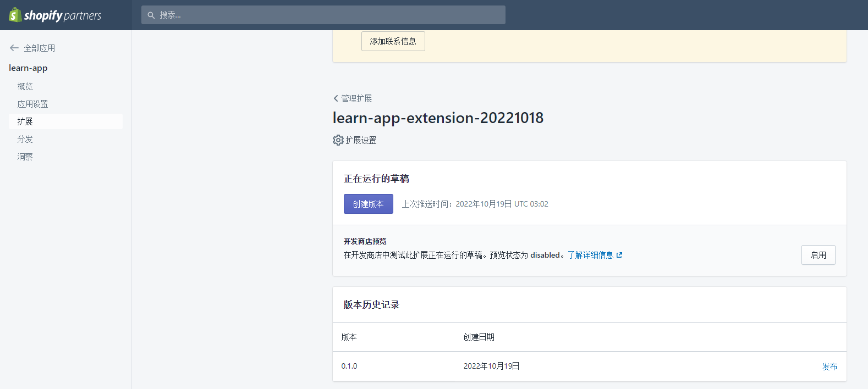The width and height of the screenshot is (868, 389).
Task: Click the chevron beside 管理扩展
Action: pos(336,98)
